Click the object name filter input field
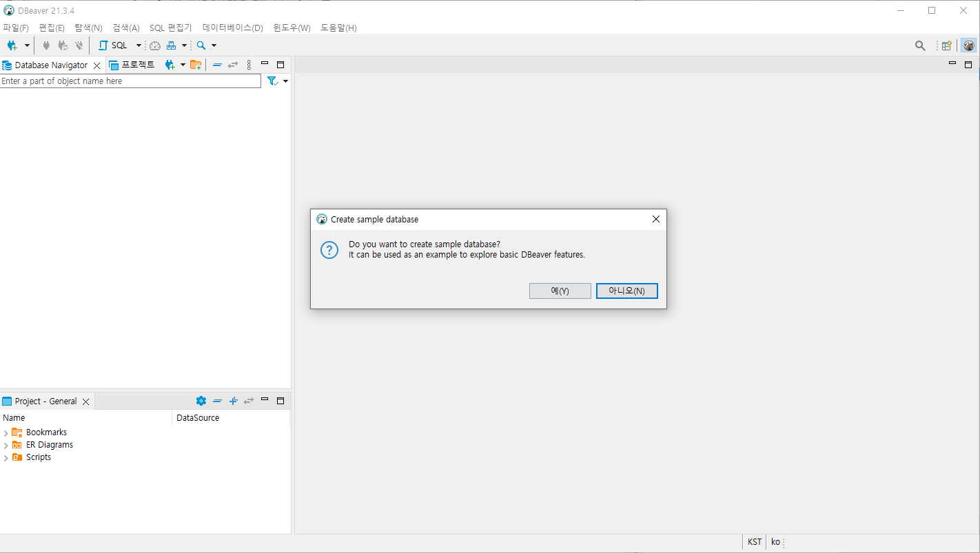The height and width of the screenshot is (553, 980). [x=131, y=81]
